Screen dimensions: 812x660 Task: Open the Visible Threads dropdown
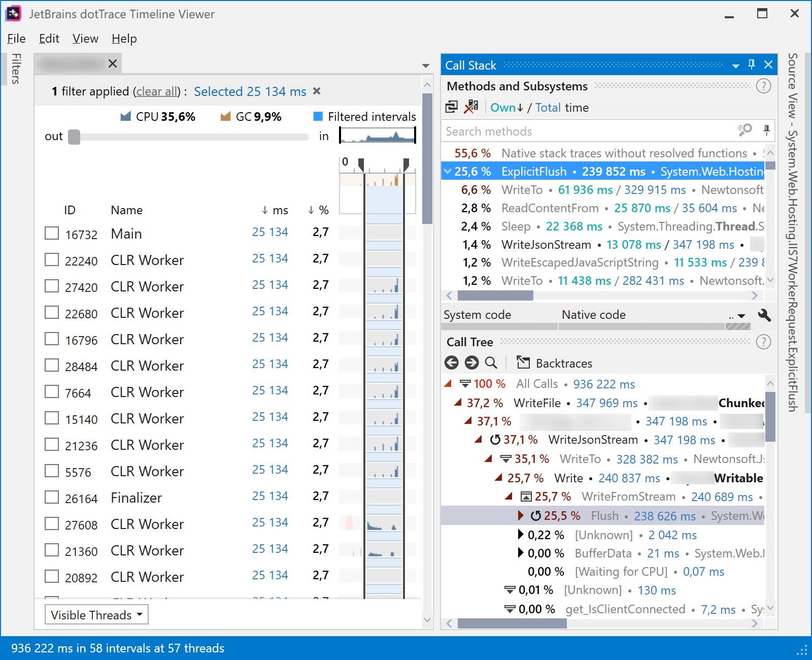point(97,615)
